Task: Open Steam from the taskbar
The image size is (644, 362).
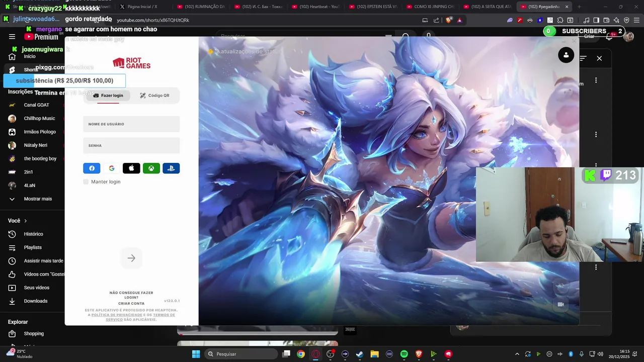Action: tap(360, 354)
